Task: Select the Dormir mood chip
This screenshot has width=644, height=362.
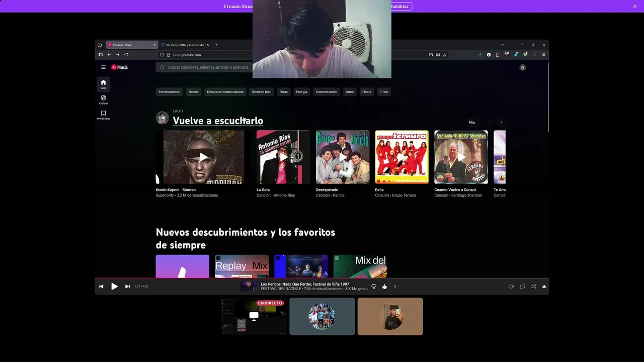Action: click(x=194, y=92)
